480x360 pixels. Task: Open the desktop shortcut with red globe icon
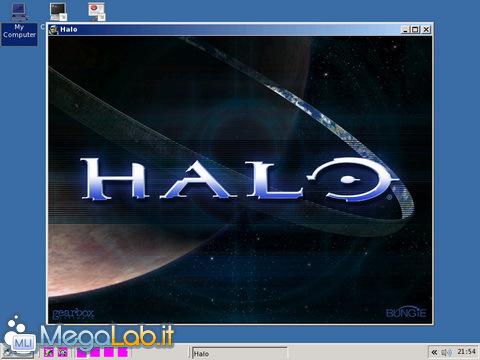point(97,12)
